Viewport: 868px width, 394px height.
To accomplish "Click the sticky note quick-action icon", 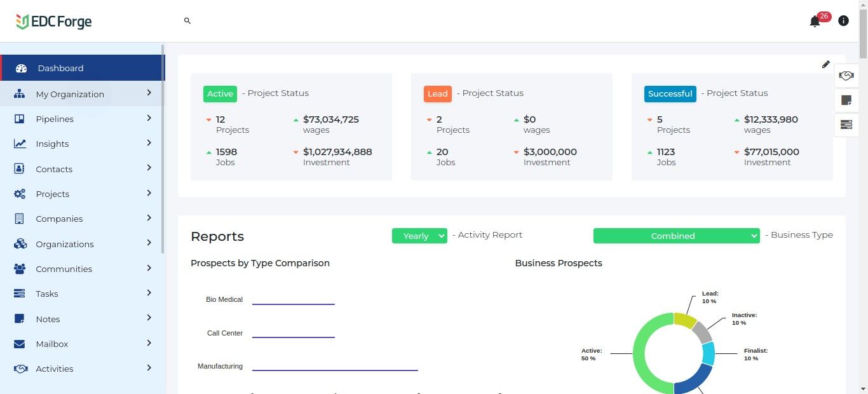I will 846,100.
